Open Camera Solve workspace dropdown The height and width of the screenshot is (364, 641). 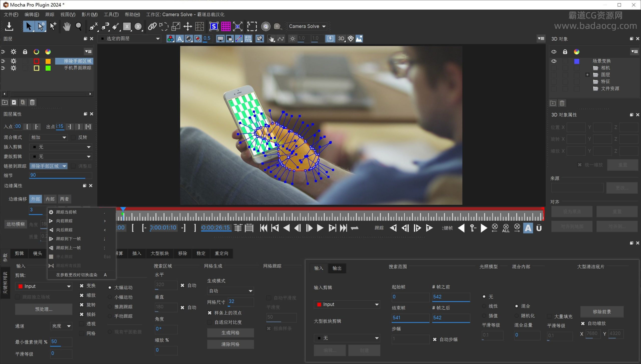click(x=307, y=26)
